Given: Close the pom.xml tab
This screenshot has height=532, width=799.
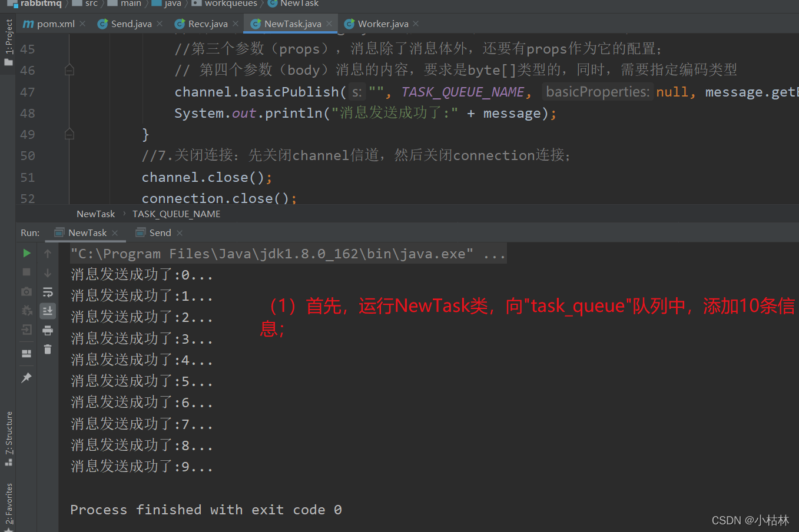Looking at the screenshot, I should [x=82, y=24].
